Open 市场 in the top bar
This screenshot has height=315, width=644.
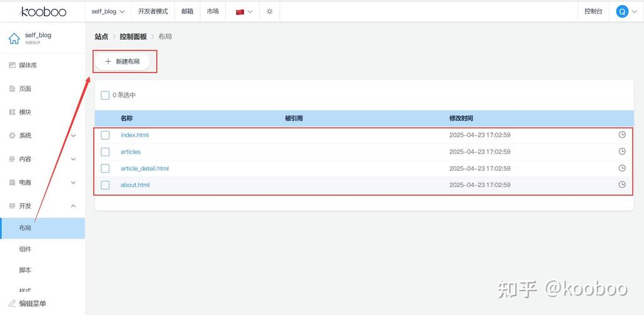(213, 11)
